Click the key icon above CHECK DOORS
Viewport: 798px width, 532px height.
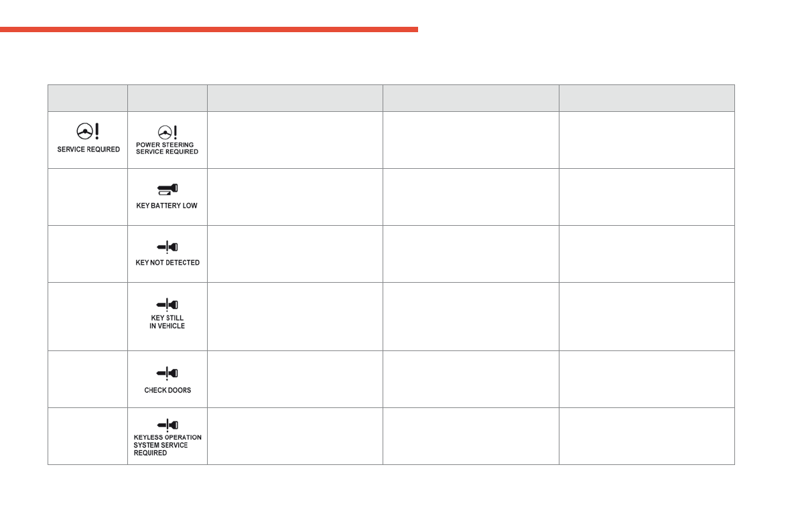tap(167, 373)
